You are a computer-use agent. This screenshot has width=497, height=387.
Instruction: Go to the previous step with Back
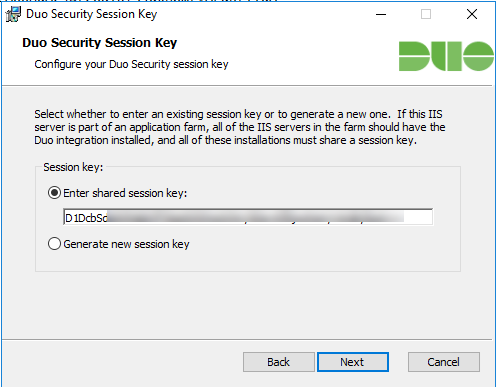279,362
